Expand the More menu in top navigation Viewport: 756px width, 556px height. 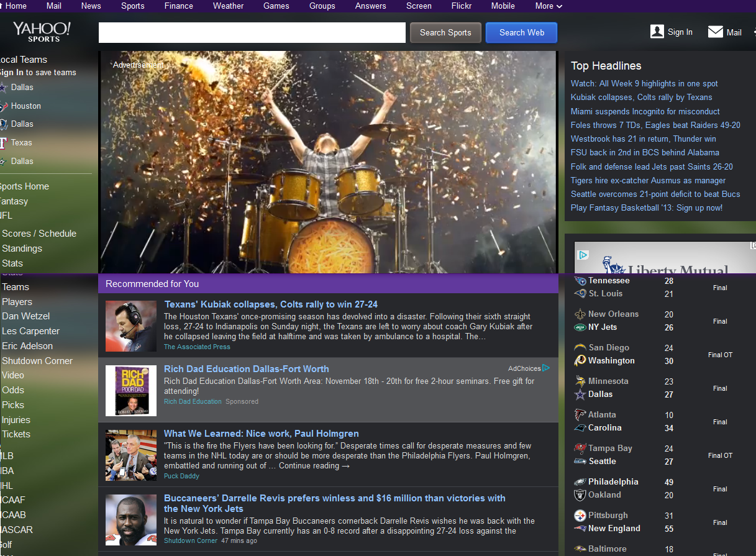pos(549,6)
